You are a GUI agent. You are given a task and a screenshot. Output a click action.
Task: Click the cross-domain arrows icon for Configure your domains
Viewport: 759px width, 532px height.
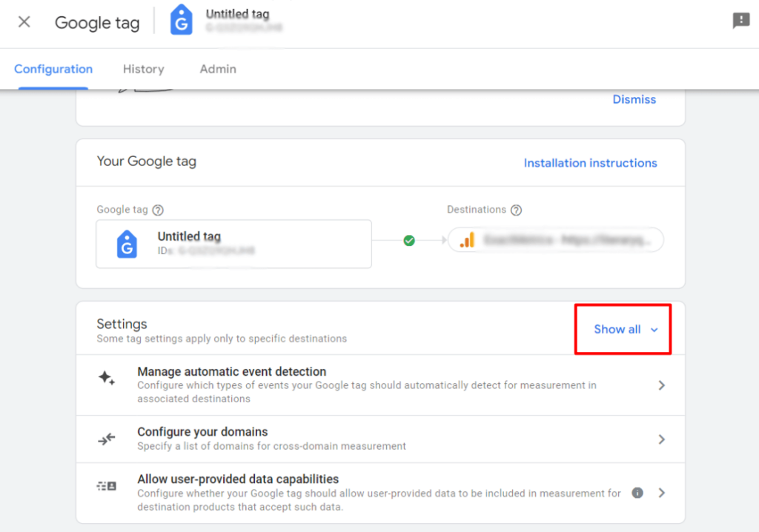(x=107, y=438)
